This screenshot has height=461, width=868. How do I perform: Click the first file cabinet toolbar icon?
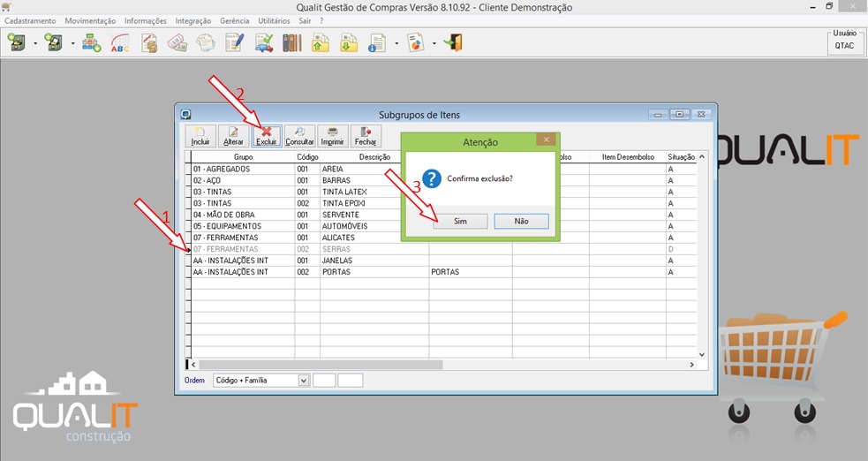tap(17, 42)
